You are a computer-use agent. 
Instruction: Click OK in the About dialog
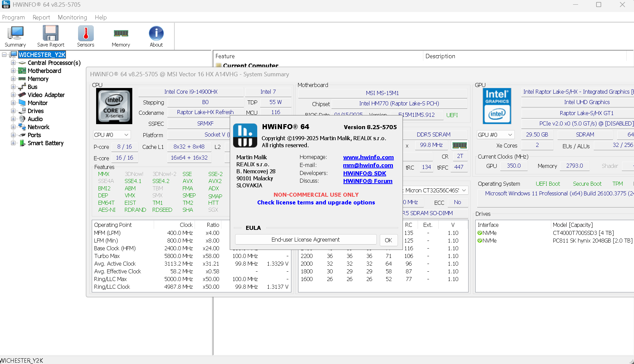click(x=389, y=240)
